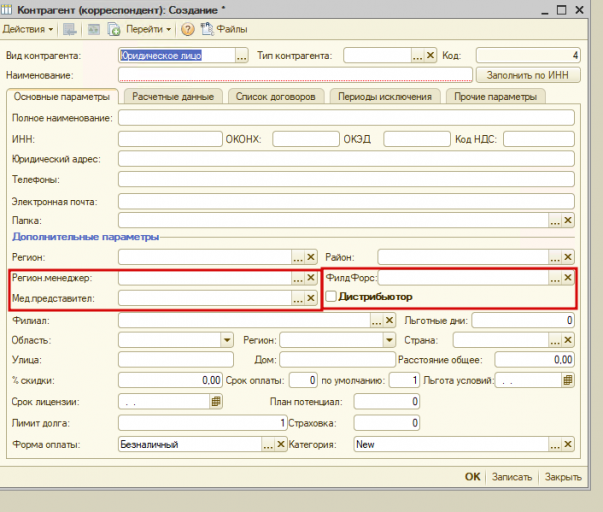Click the ОКОНХ input field

[306, 139]
